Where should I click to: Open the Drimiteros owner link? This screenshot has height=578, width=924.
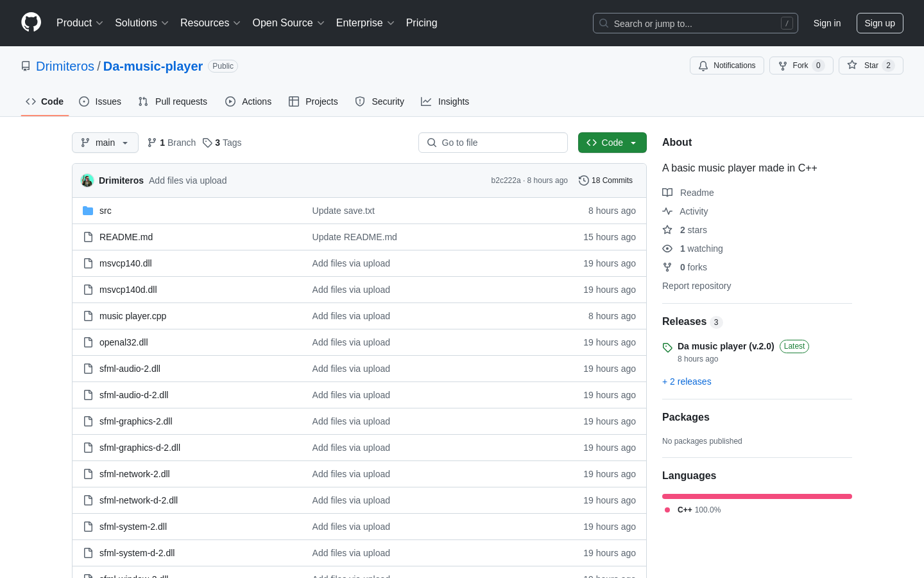(65, 66)
